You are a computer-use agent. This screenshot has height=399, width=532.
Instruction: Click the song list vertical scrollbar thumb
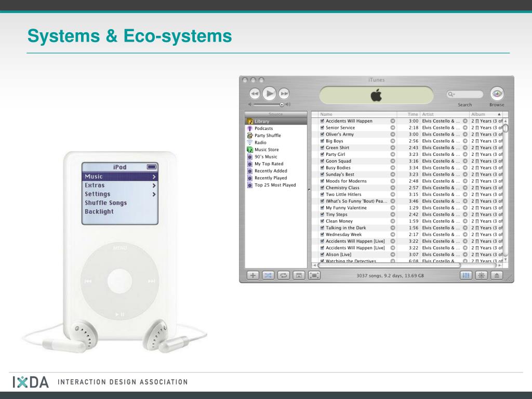point(506,128)
